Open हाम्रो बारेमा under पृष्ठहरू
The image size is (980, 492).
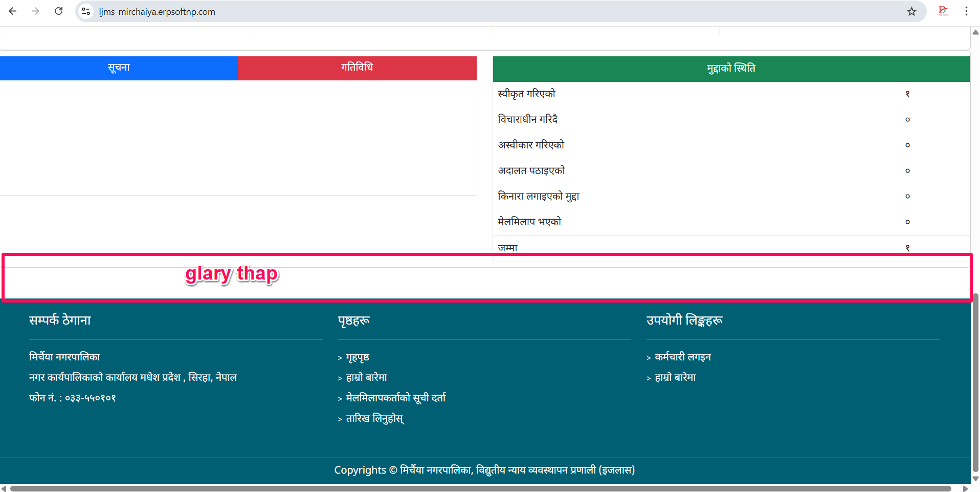pyautogui.click(x=366, y=378)
